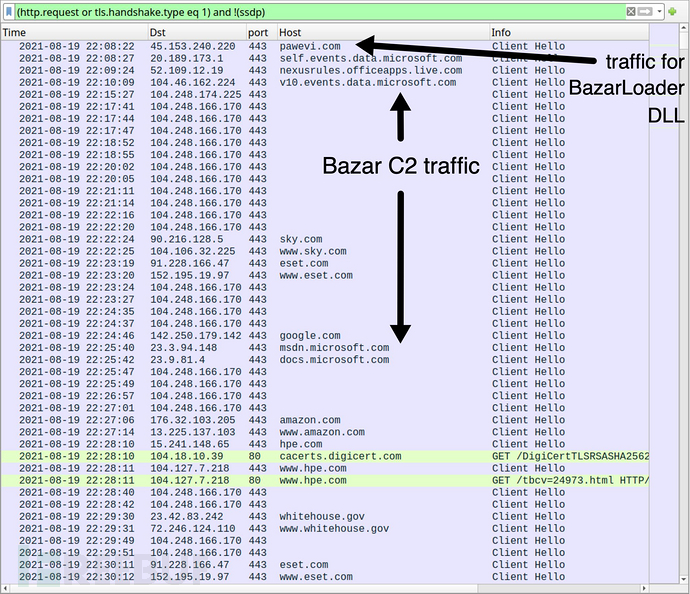Select the whitehouse.gov packet at 22:29:30
This screenshot has width=690, height=594.
coord(325,517)
